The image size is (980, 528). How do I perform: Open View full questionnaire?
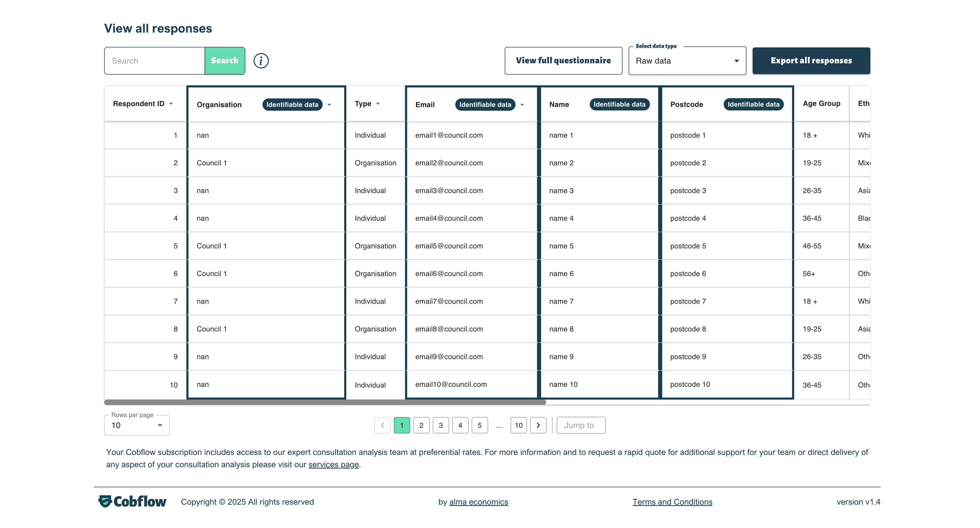pyautogui.click(x=563, y=60)
